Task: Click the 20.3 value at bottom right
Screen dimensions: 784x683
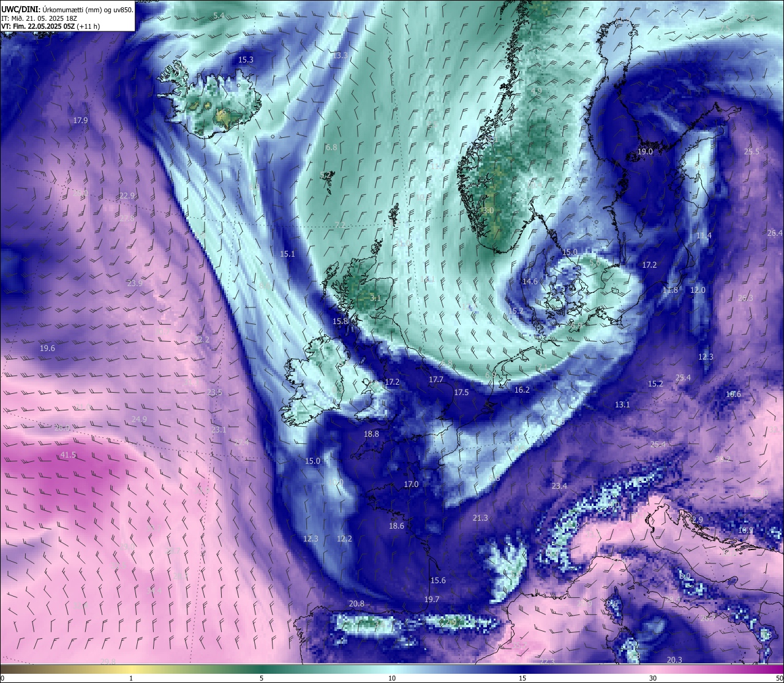Action: click(674, 660)
